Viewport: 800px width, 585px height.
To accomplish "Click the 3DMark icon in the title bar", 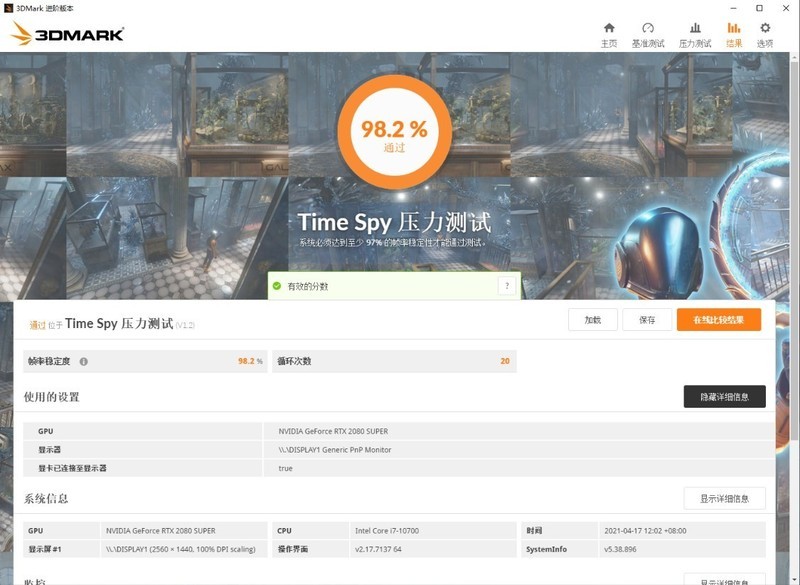I will click(10, 8).
